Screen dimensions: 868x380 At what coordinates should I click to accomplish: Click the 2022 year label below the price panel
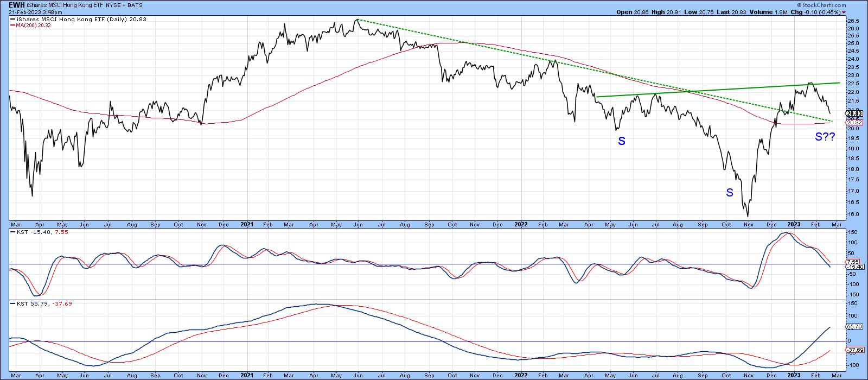(521, 224)
